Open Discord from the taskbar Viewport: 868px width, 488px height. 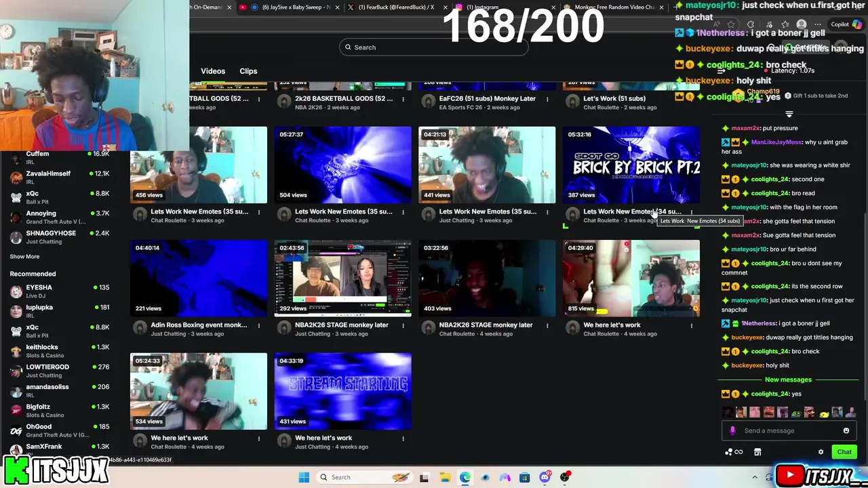tap(545, 477)
